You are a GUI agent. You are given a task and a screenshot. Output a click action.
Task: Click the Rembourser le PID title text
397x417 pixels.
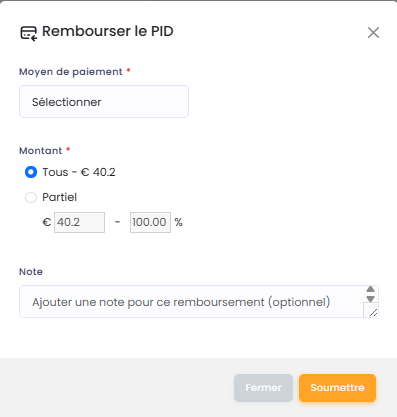point(108,31)
